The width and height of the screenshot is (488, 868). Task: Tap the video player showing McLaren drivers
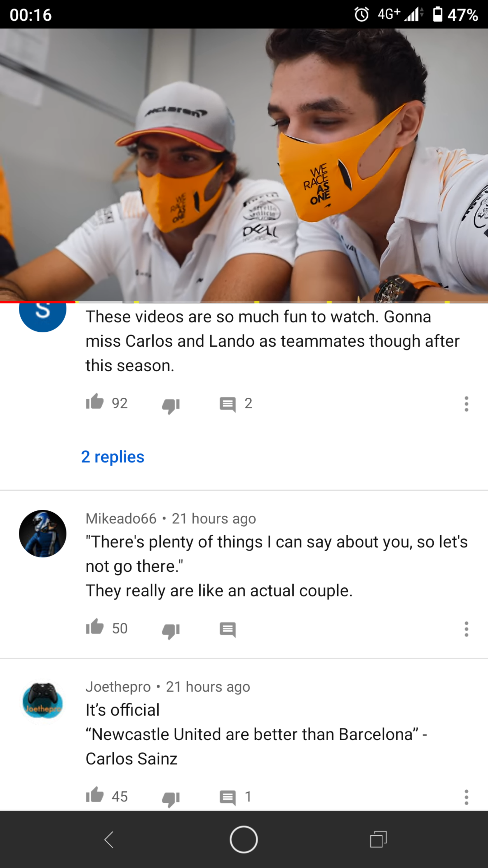point(244,165)
